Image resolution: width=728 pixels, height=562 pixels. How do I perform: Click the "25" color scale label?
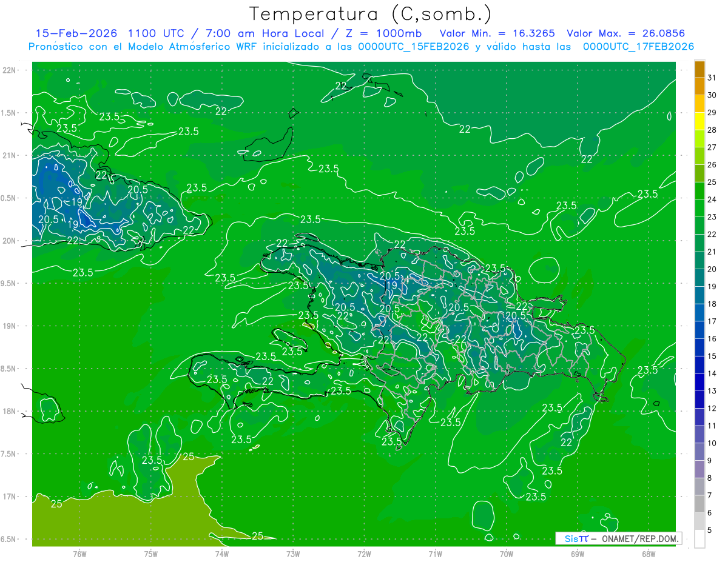712,182
